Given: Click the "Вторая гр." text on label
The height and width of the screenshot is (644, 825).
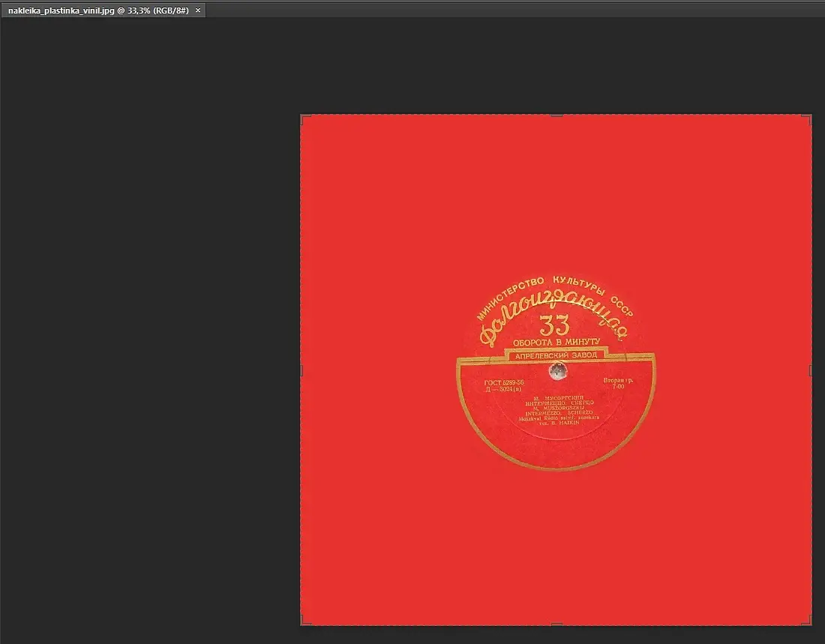Looking at the screenshot, I should tap(618, 380).
